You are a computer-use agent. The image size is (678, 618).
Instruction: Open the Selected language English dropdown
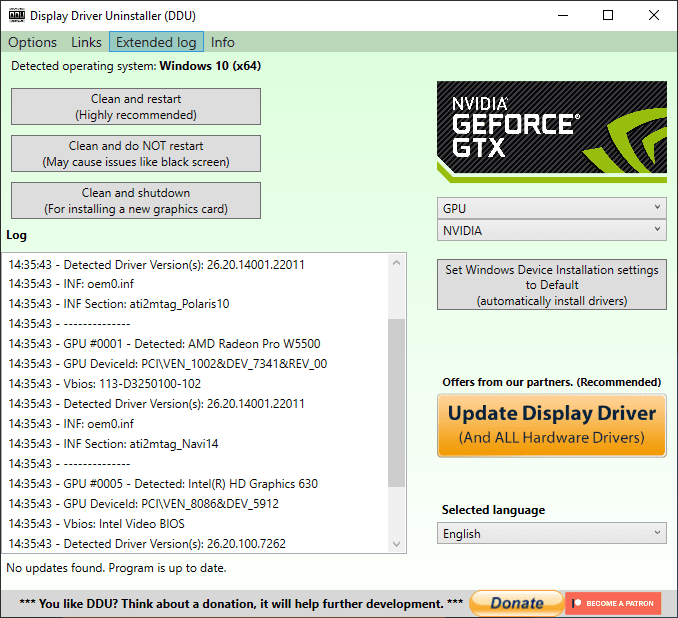pos(552,534)
